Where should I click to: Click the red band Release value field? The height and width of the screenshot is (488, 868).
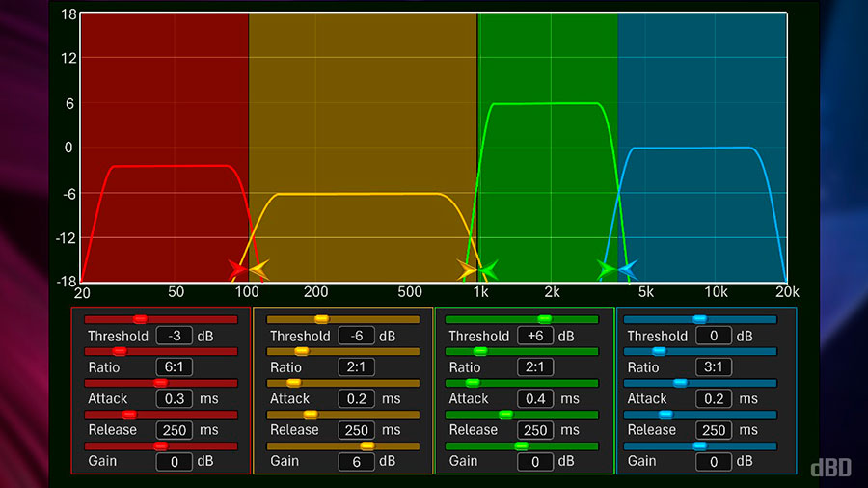[175, 430]
